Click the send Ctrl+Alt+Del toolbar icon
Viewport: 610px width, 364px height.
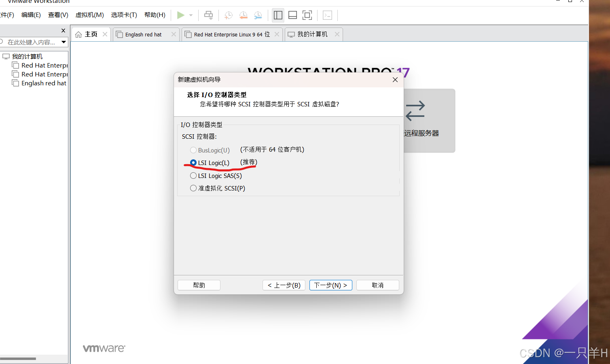click(208, 15)
